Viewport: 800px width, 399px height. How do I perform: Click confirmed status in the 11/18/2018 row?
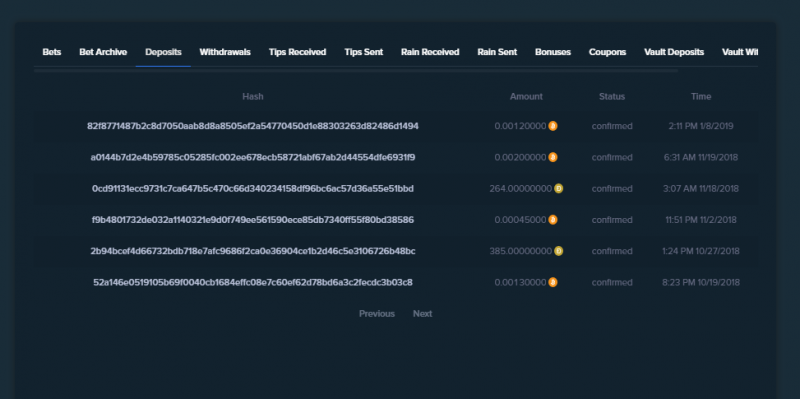(612, 189)
